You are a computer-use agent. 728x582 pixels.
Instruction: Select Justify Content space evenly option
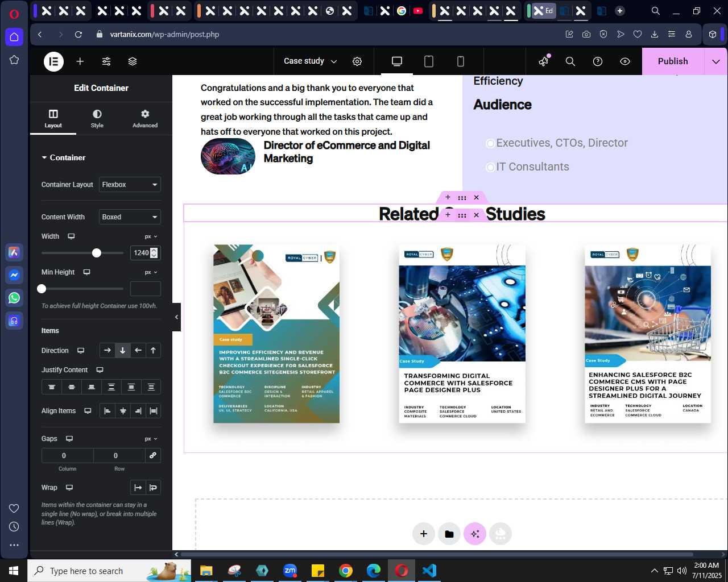[x=151, y=387]
